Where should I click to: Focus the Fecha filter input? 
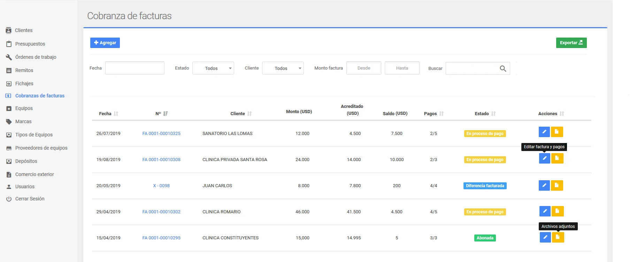point(135,68)
